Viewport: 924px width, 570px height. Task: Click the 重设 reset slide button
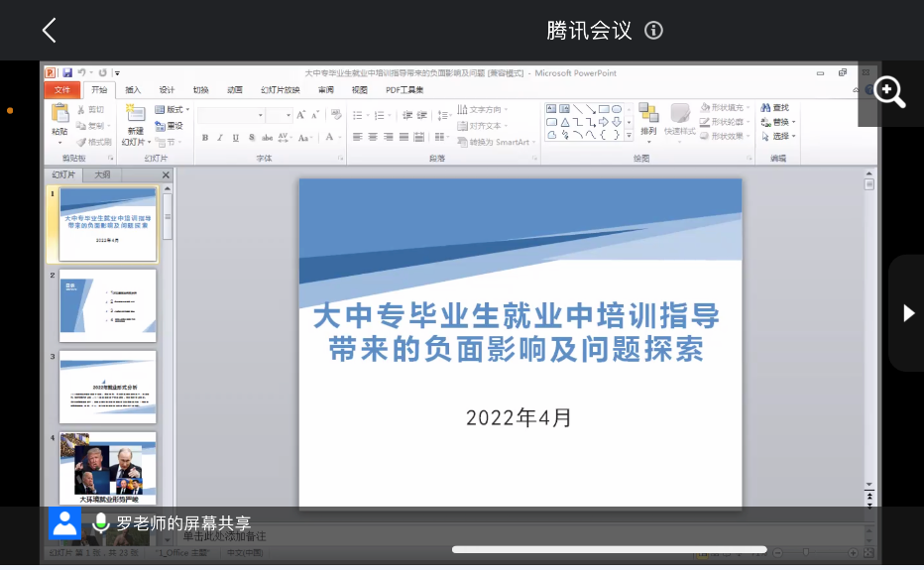tap(170, 126)
